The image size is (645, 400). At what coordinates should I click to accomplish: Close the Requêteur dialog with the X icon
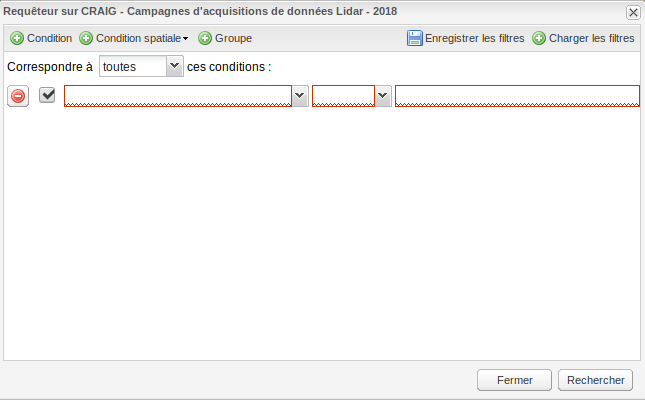click(x=633, y=12)
